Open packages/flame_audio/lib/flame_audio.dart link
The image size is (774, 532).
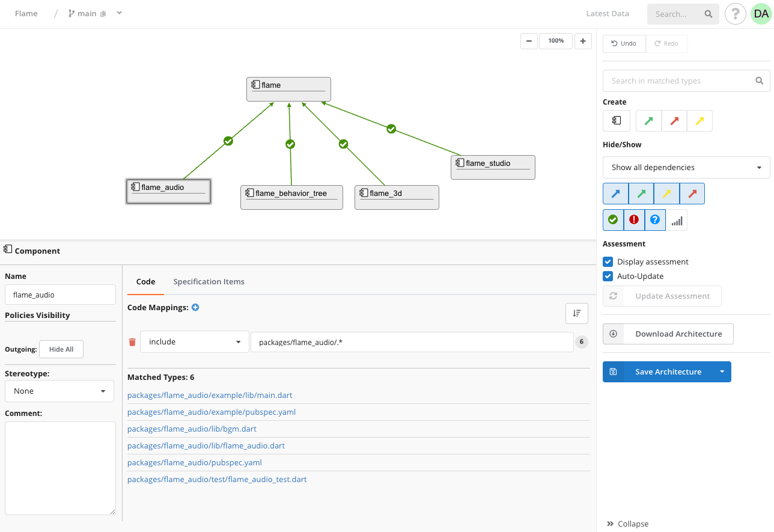pos(206,445)
